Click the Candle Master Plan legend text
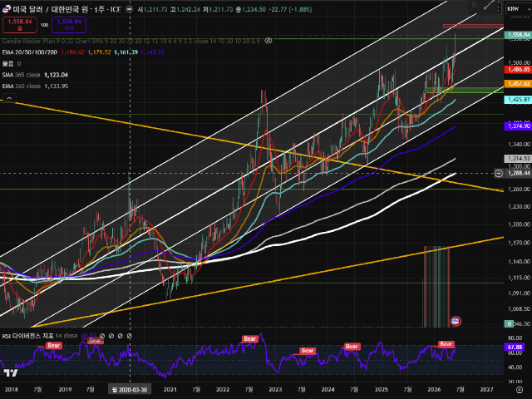532x399 pixels. pyautogui.click(x=131, y=41)
